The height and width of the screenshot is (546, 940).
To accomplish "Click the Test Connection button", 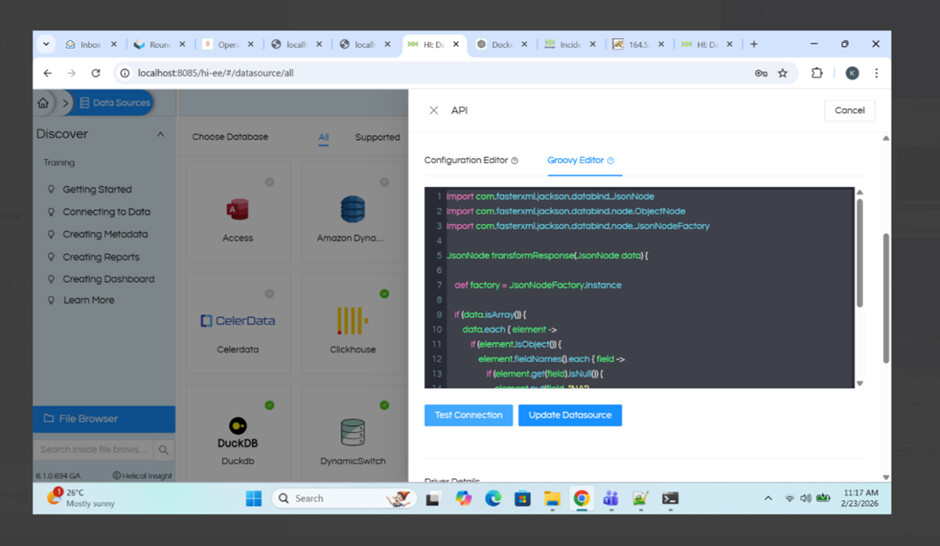I will 468,415.
